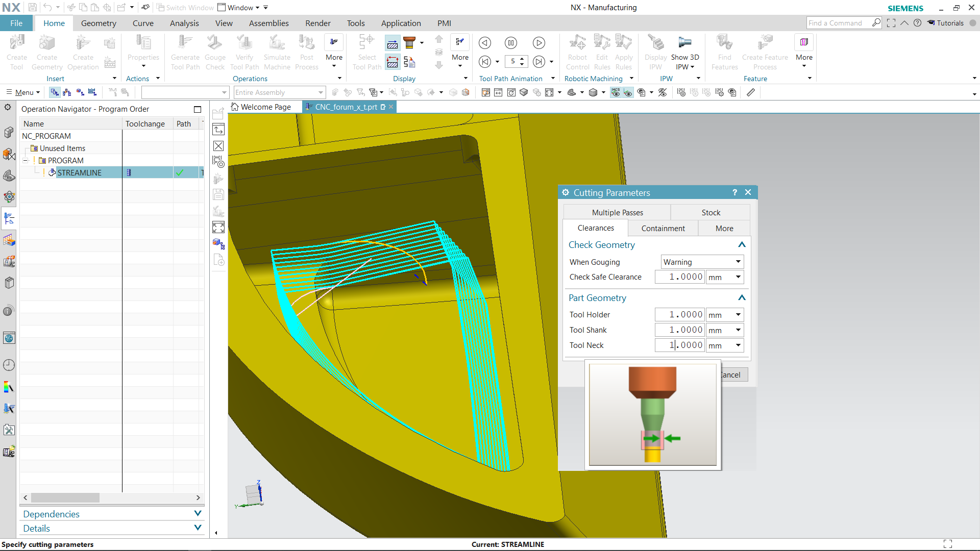The image size is (980, 551).
Task: Switch to the Multiple Passes tab
Action: tap(617, 213)
